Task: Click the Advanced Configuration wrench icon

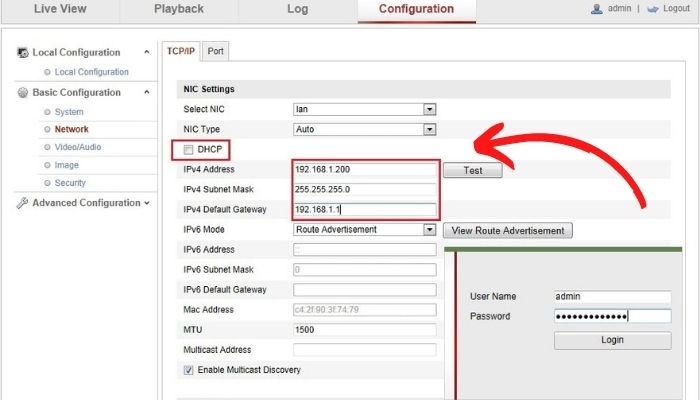Action: (x=22, y=203)
